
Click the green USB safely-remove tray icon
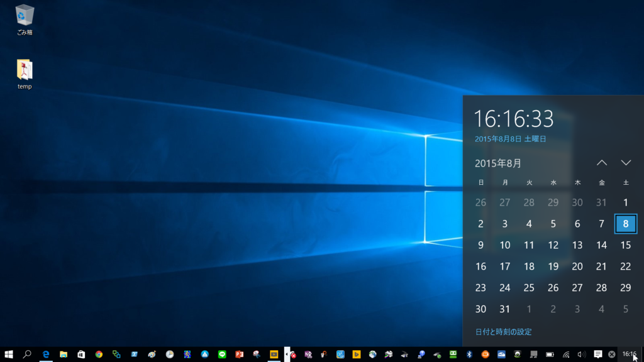438,354
